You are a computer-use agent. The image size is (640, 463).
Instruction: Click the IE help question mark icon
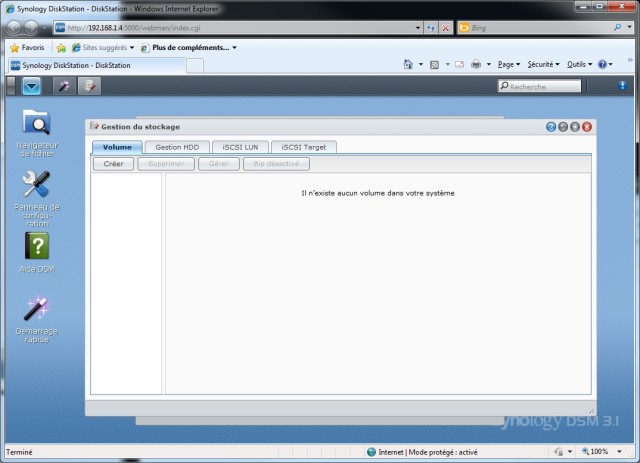point(602,64)
